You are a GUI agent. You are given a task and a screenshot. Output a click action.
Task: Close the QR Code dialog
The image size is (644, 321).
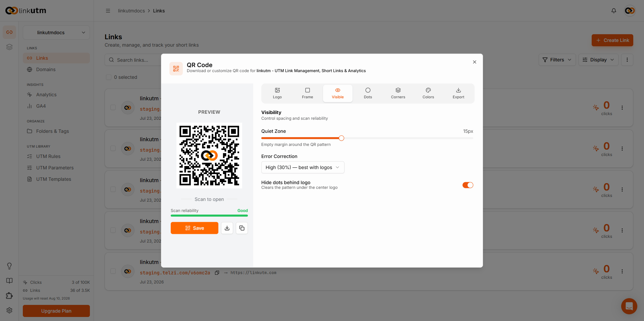pyautogui.click(x=475, y=62)
